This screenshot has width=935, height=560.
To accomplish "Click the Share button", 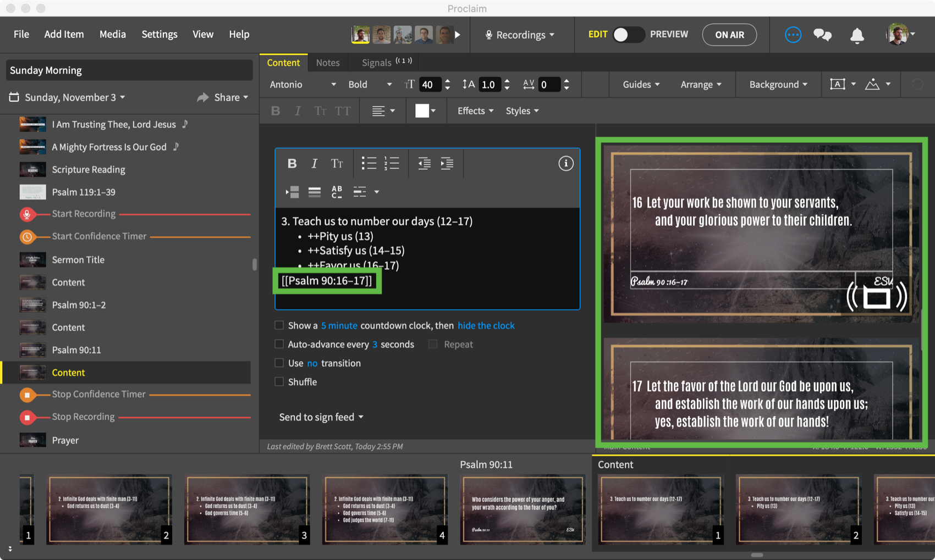I will tap(222, 97).
